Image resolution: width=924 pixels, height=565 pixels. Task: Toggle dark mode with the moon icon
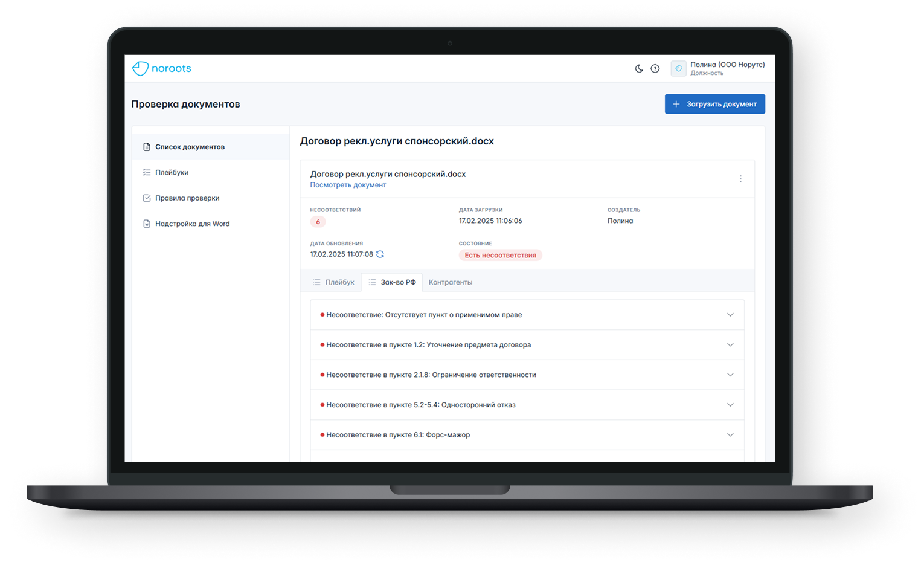pyautogui.click(x=638, y=69)
